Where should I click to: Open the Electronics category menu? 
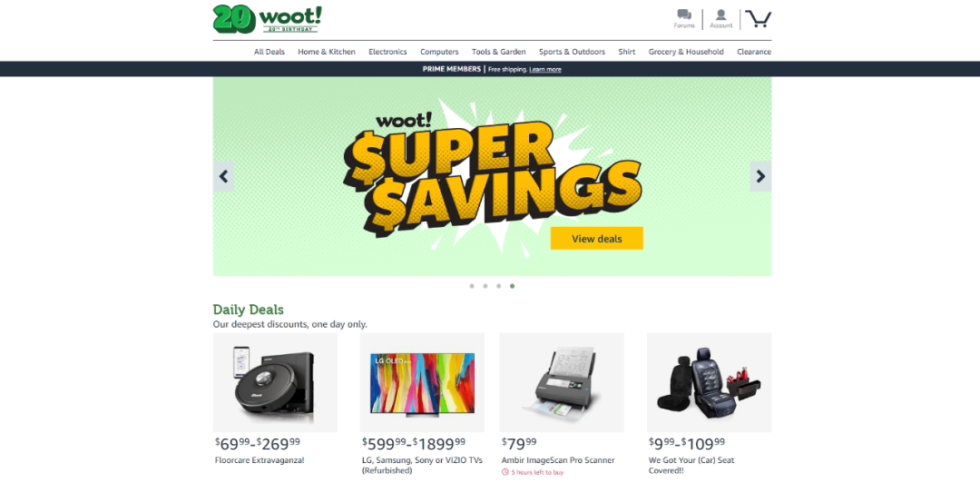387,52
